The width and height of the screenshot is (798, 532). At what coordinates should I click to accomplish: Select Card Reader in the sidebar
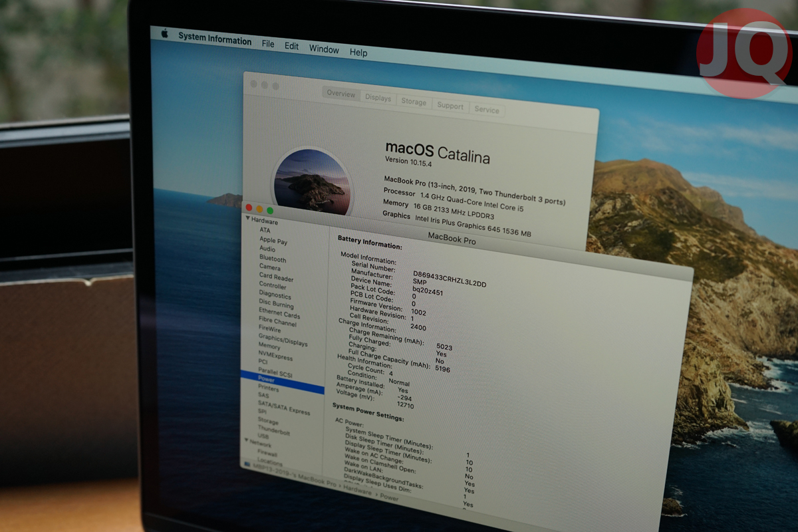click(x=276, y=277)
